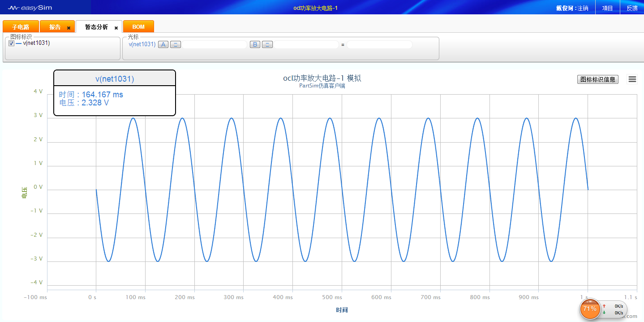
Task: Open the BOM tab
Action: (138, 27)
